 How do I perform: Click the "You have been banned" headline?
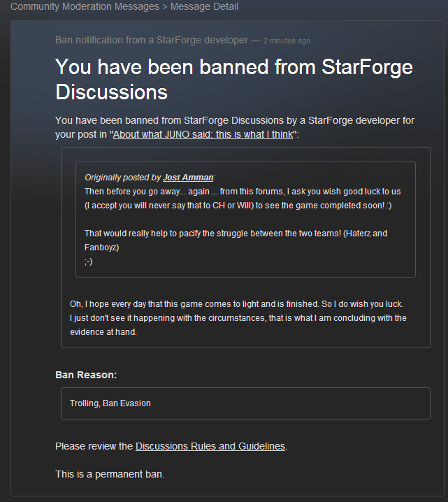(234, 80)
